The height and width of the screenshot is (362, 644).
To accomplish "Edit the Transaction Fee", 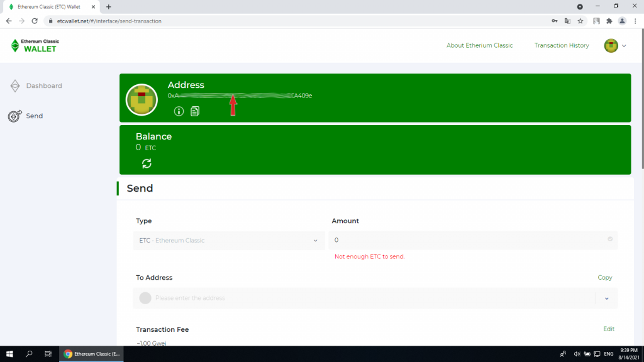I will (608, 329).
